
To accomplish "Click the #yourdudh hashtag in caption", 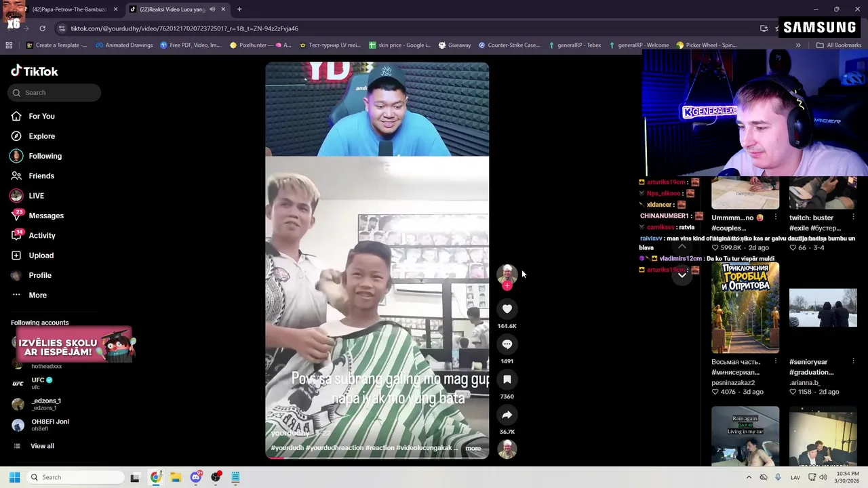I will 288,448.
